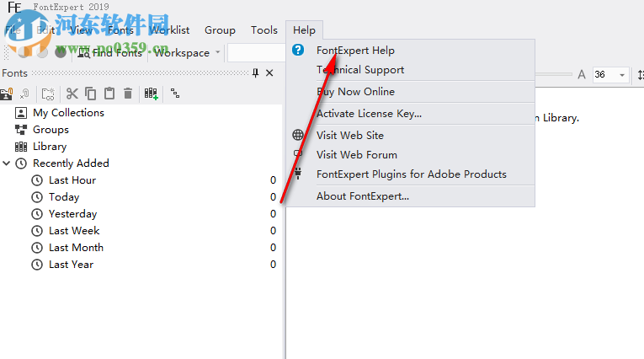644x359 pixels.
Task: Close the Fonts panel
Action: point(269,73)
